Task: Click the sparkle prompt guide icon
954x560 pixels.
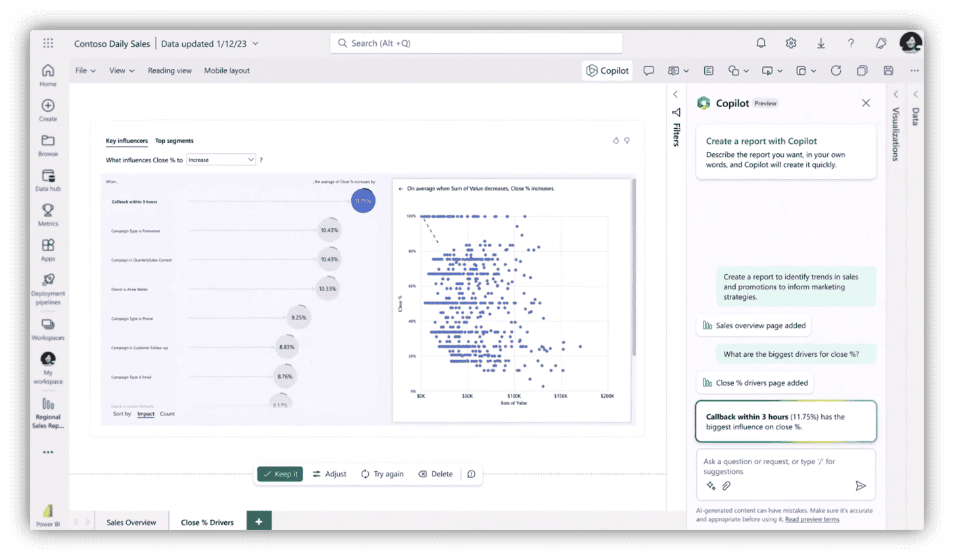Action: (x=711, y=486)
